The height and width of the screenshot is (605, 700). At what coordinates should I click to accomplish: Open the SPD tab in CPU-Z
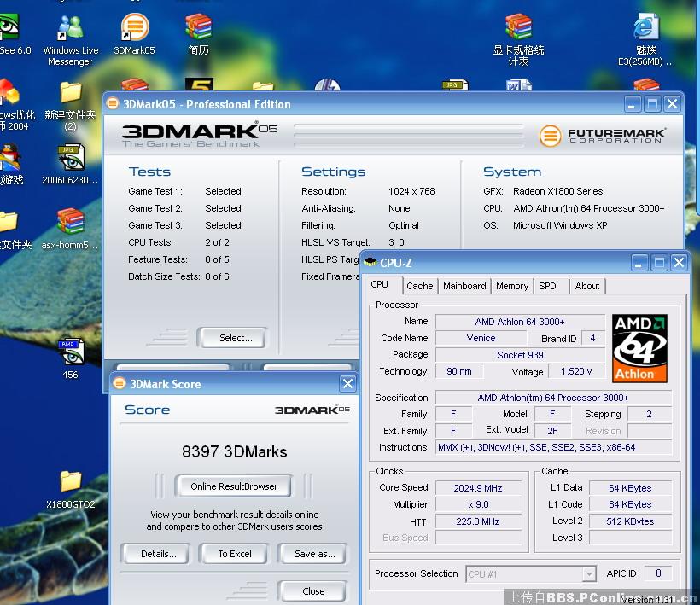point(547,286)
